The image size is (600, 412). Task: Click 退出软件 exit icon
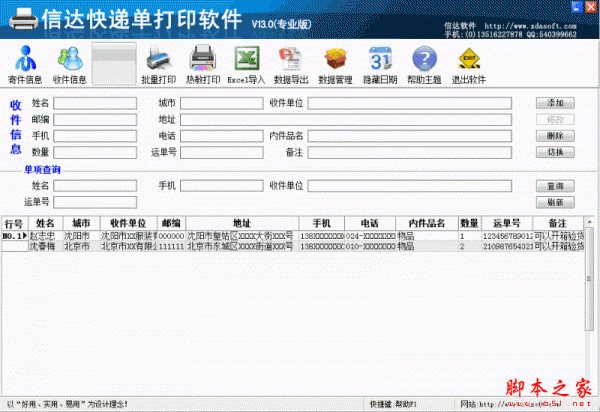point(469,64)
